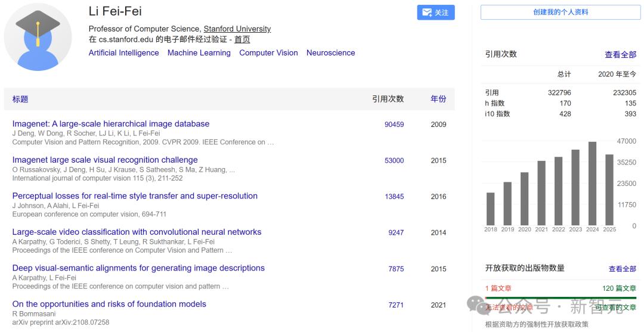Viewport: 644px width, 332px height.
Task: Open foundation models opportunities and risks paper
Action: click(x=109, y=304)
